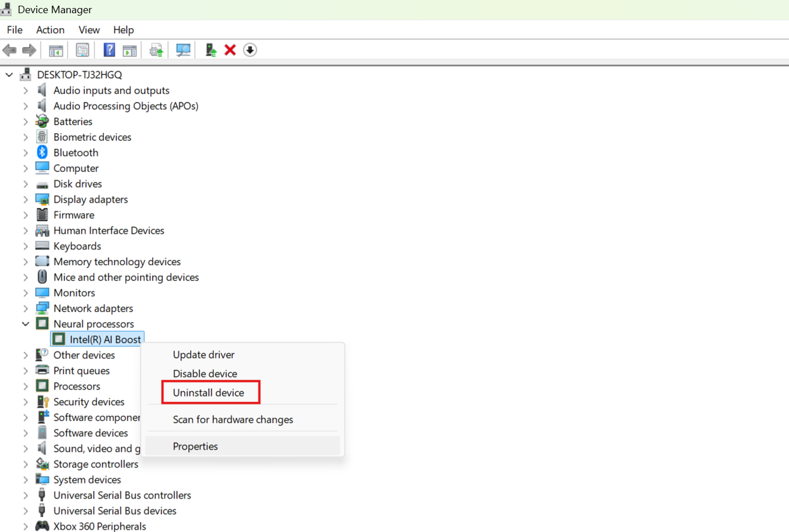Viewport: 789px width, 532px height.
Task: Expand the Display adapters category
Action: click(26, 199)
